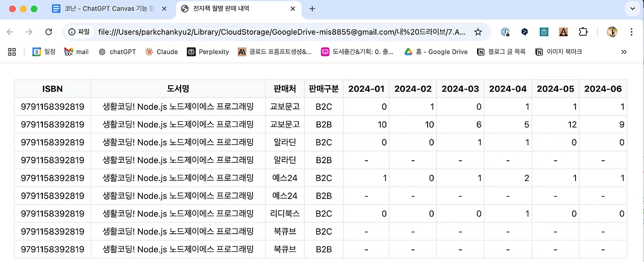
Task: Click the 2024-06 column header
Action: [603, 89]
